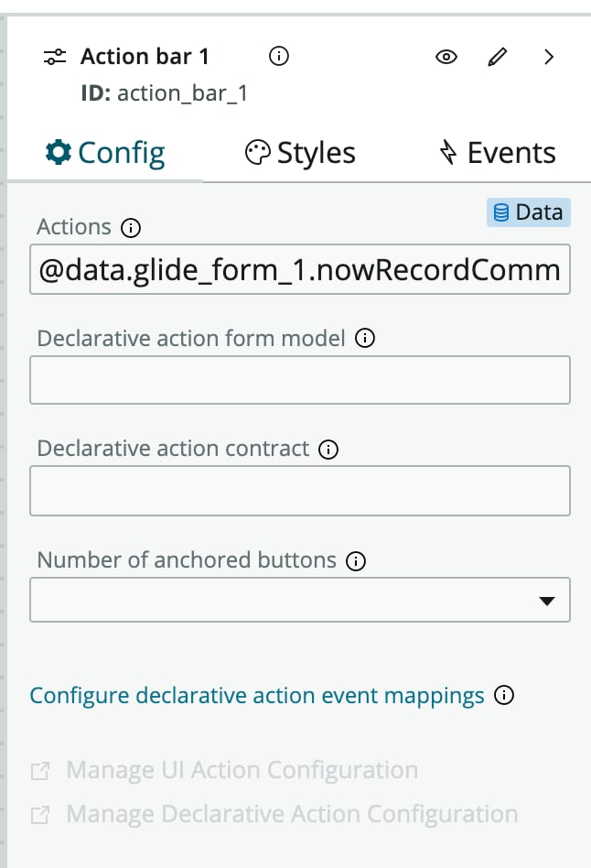Open the Number of anchored buttons dropdown
The image size is (591, 868).
(300, 600)
